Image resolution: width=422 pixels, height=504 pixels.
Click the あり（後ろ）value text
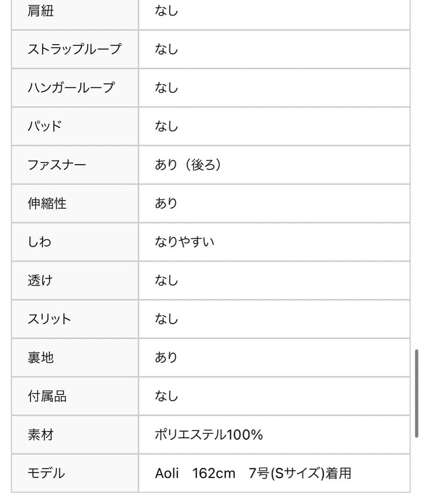(188, 165)
